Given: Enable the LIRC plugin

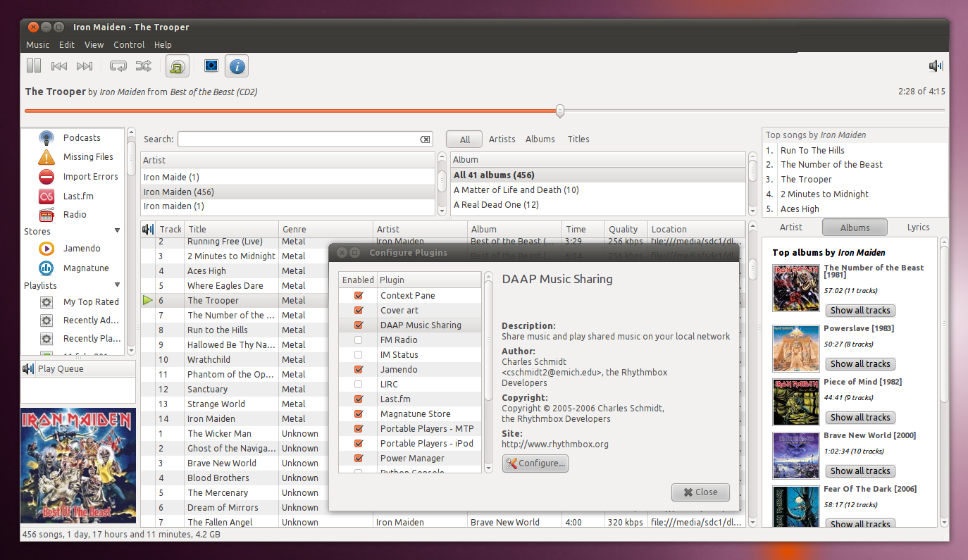Looking at the screenshot, I should tap(358, 385).
